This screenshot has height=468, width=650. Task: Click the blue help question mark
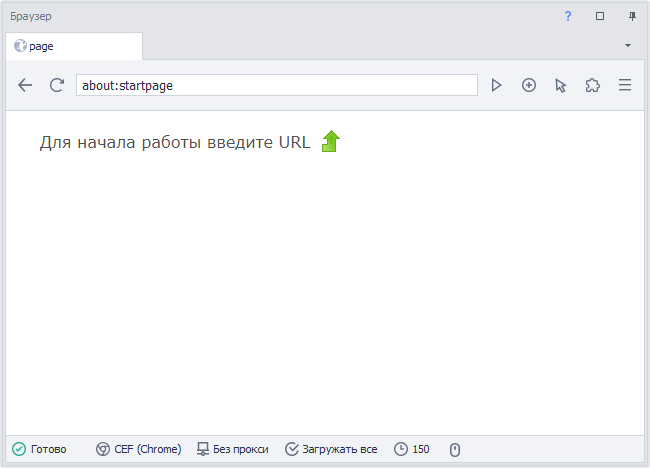(x=568, y=16)
